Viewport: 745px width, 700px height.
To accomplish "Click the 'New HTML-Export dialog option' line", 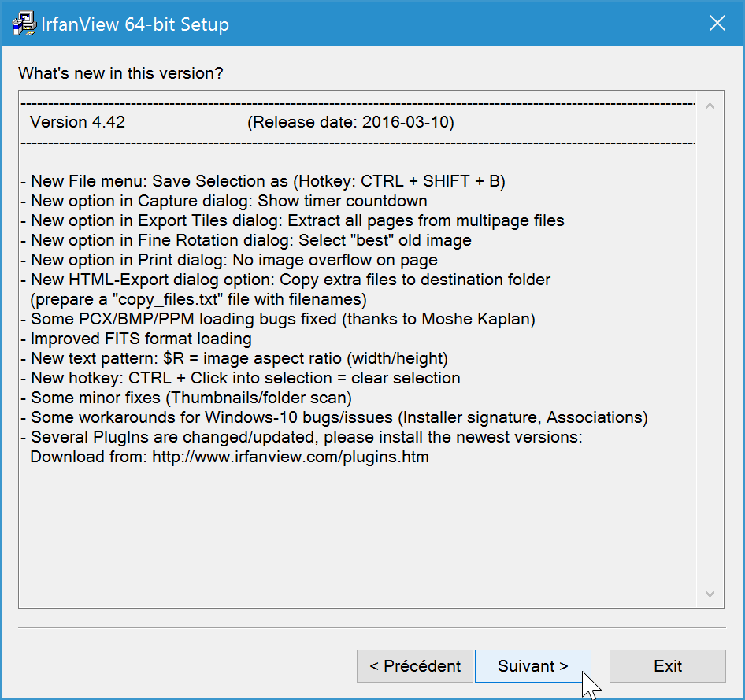I will click(286, 280).
